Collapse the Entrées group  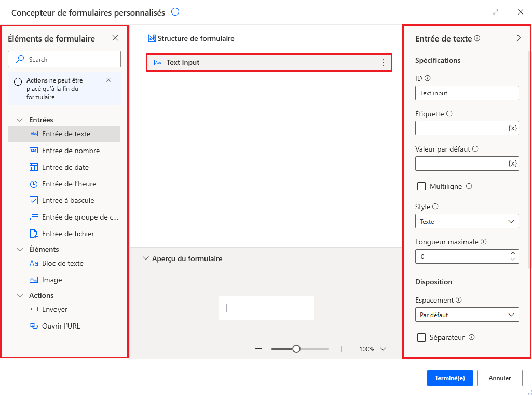[x=20, y=120]
